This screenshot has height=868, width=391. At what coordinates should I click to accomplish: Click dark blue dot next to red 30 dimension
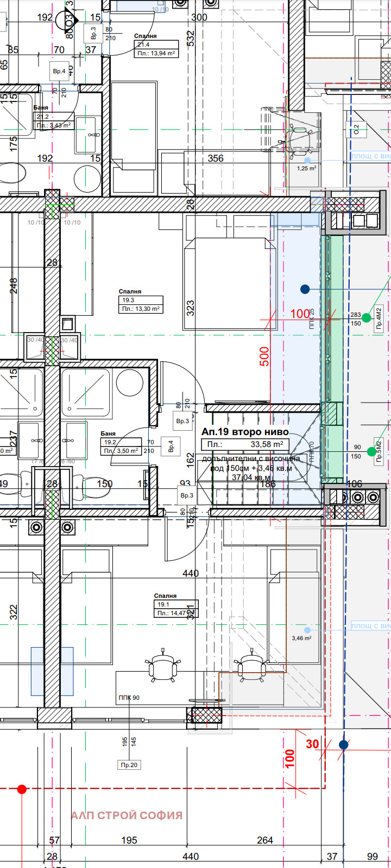[343, 745]
